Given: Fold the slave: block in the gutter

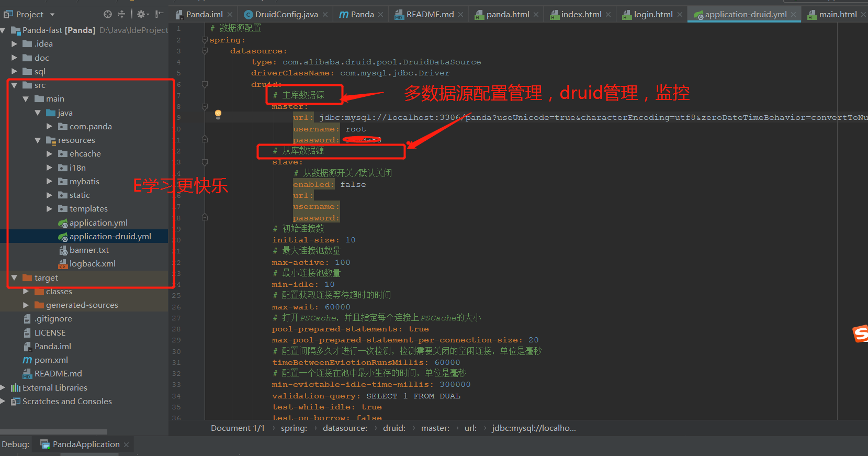Looking at the screenshot, I should pos(205,162).
